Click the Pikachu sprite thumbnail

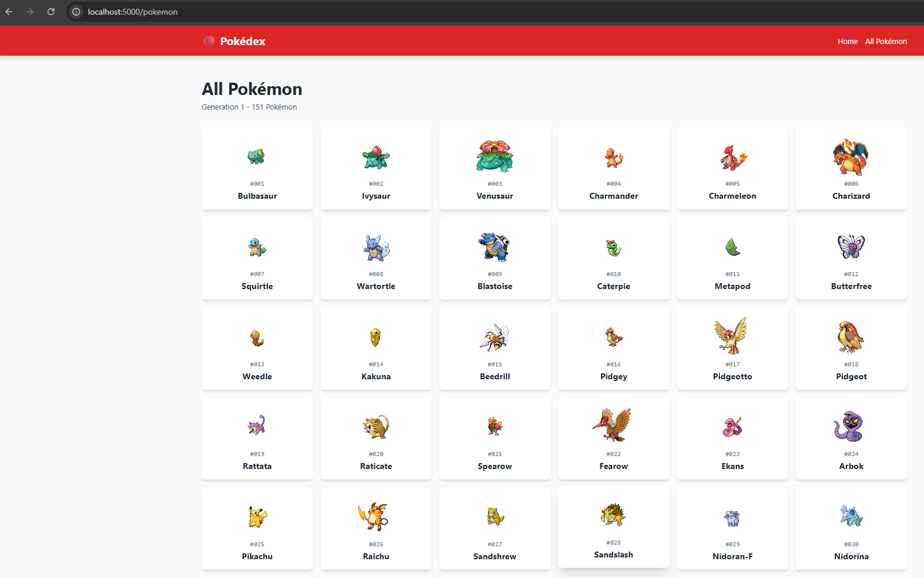click(257, 517)
